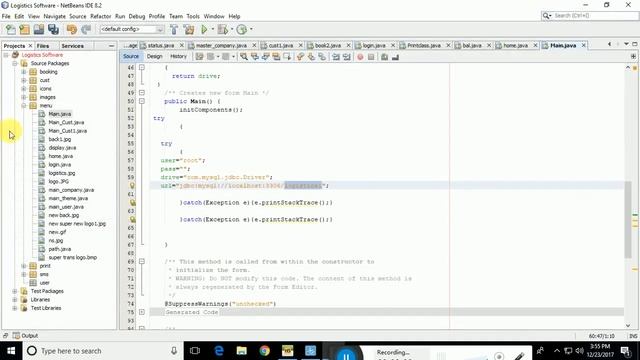Click the Save All toolbar icon

(x=53, y=29)
